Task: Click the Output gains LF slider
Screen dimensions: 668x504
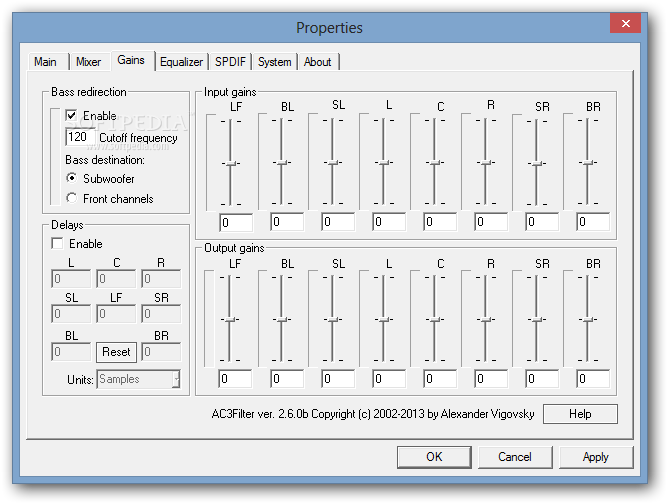Action: 230,320
